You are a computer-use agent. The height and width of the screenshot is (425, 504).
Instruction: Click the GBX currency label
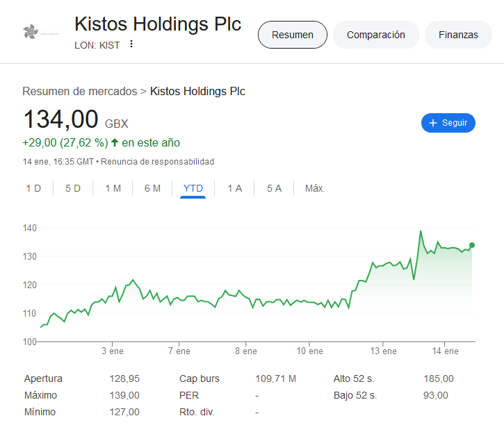tap(116, 124)
